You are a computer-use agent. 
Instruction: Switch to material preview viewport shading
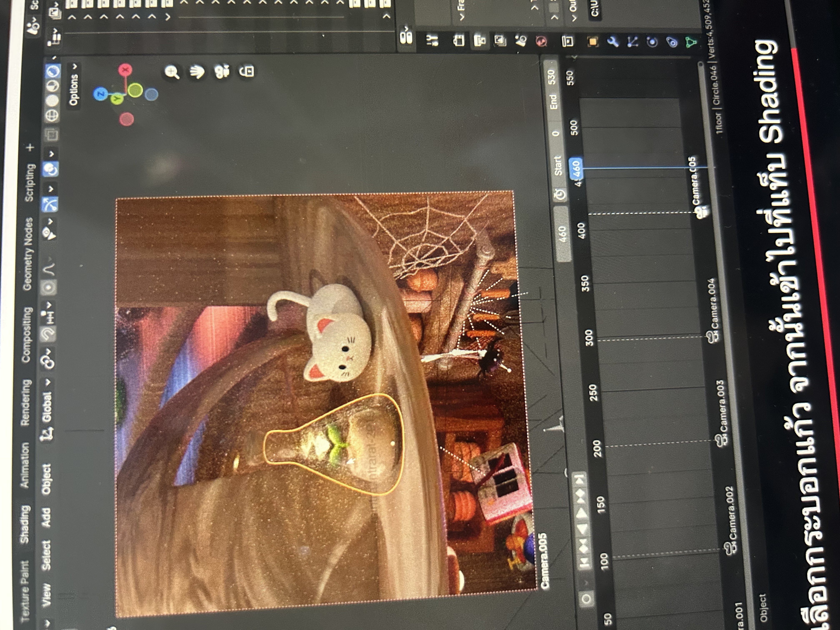52,85
